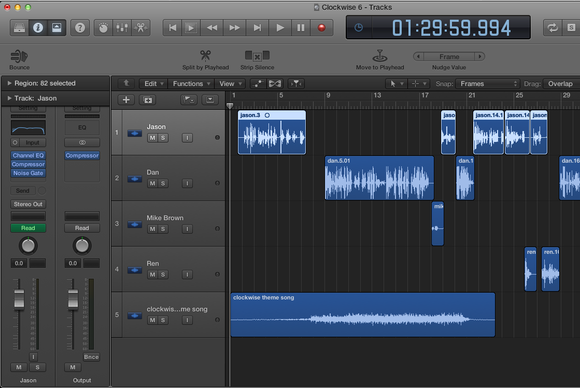Enable input monitoring on Dan track
580x388 pixels.
click(x=187, y=183)
